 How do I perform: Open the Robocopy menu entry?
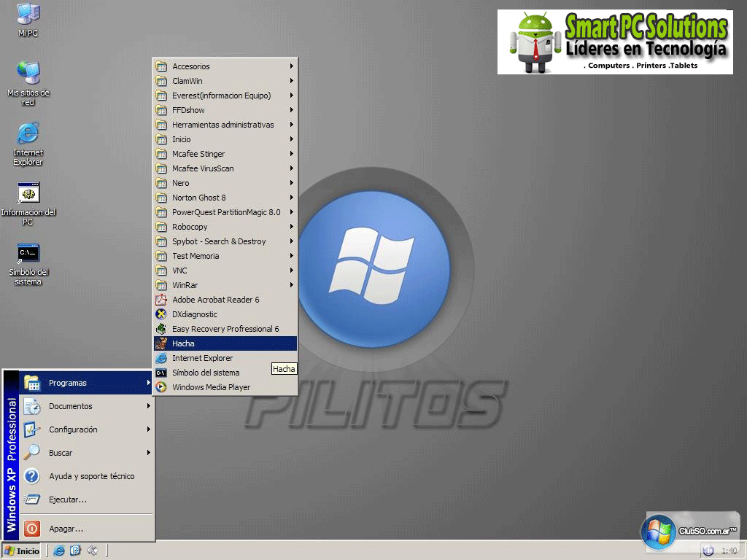click(225, 227)
